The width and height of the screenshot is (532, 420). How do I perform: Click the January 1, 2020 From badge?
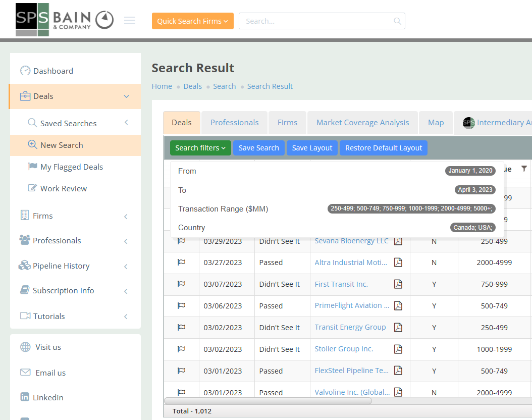click(x=470, y=171)
